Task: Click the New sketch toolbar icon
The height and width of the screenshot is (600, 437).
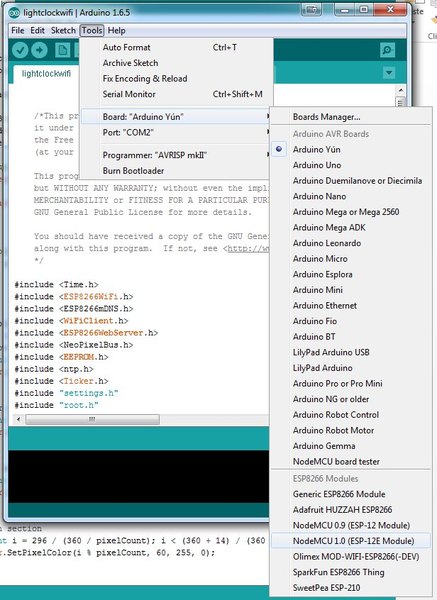Action: (x=62, y=50)
